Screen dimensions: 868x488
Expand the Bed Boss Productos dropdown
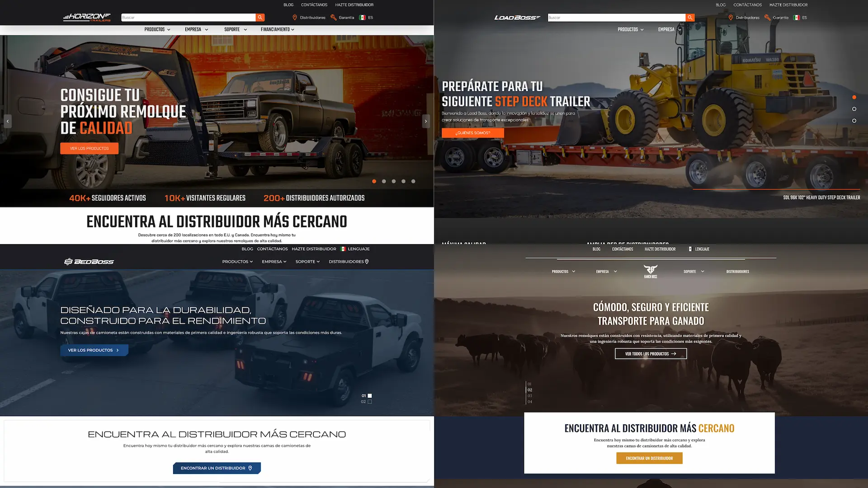click(237, 262)
